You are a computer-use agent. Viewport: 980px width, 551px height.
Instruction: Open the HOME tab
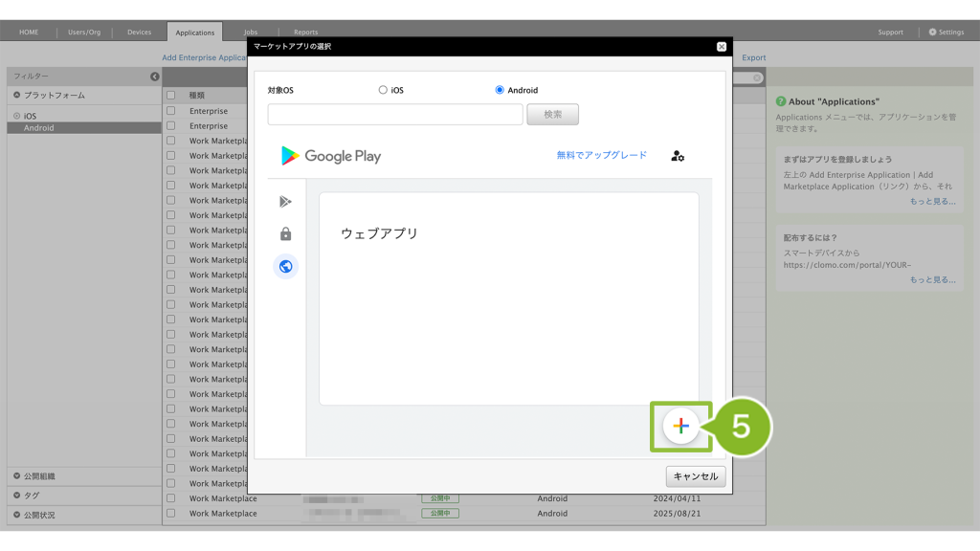click(x=30, y=32)
